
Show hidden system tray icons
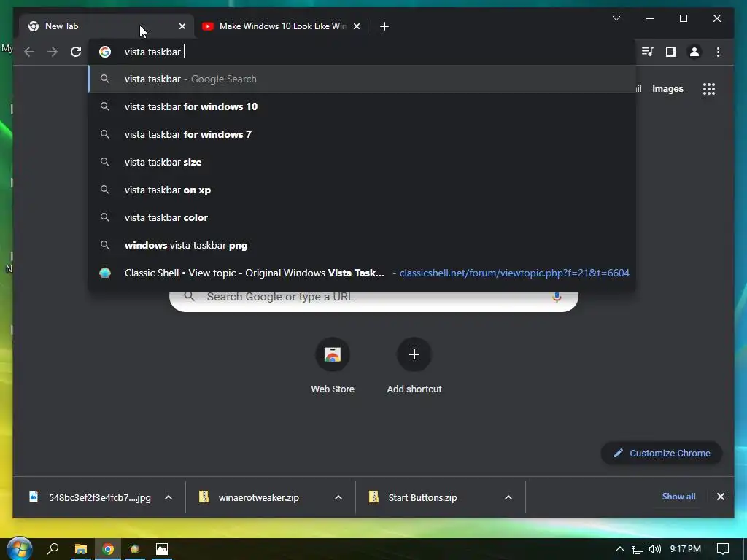point(620,549)
